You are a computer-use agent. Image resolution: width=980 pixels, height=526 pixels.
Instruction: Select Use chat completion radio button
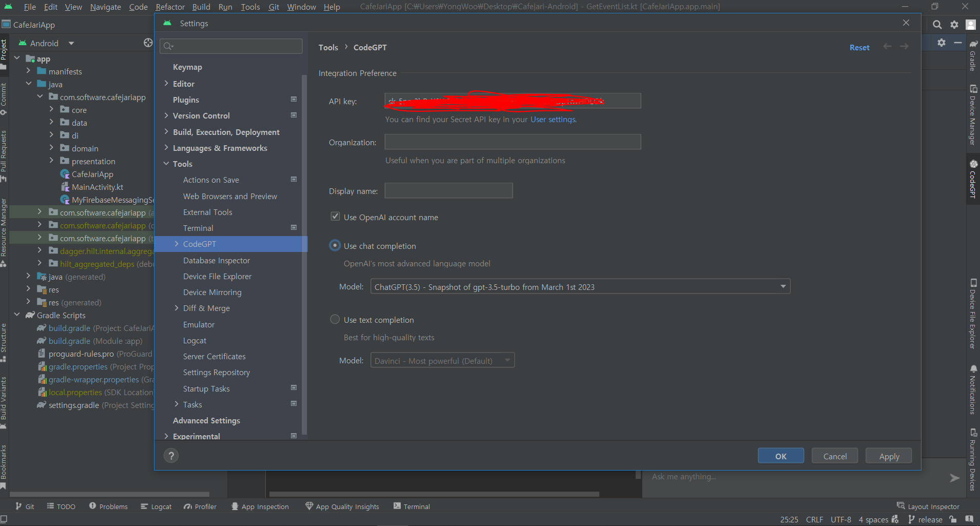pyautogui.click(x=335, y=246)
